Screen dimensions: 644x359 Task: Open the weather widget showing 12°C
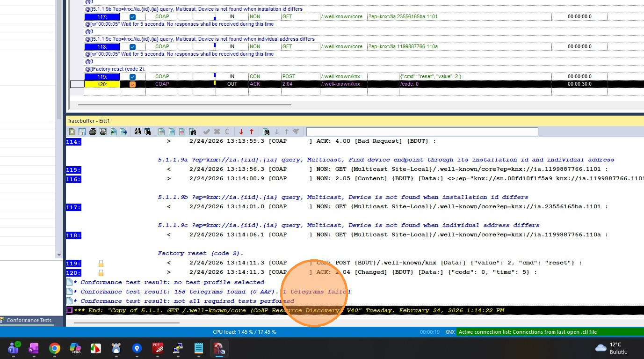(x=612, y=348)
